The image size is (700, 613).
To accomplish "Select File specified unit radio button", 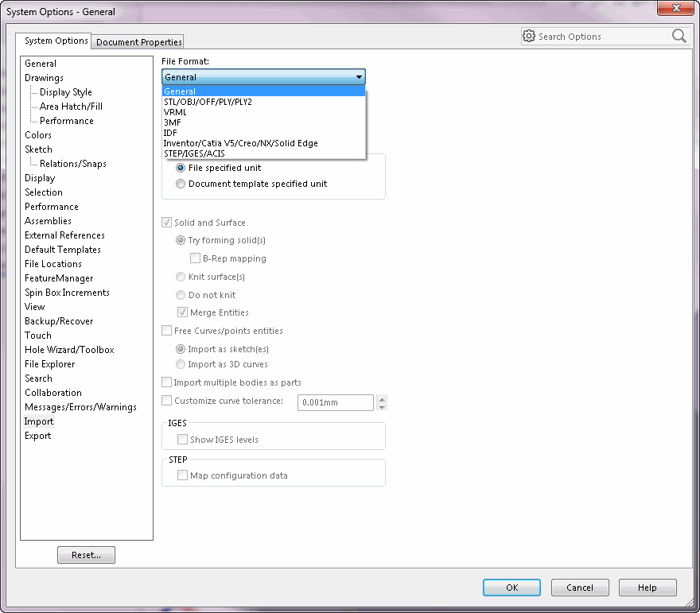I will click(x=181, y=168).
